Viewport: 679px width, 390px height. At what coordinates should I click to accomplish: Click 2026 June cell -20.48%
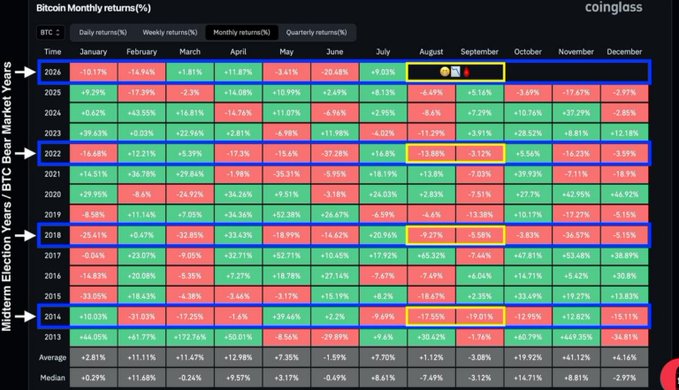tap(335, 72)
